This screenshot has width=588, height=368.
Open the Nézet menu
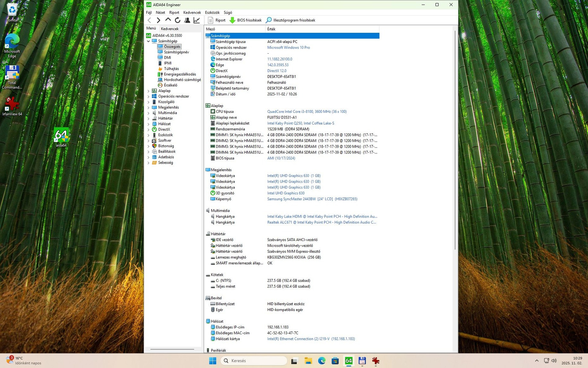tap(160, 13)
